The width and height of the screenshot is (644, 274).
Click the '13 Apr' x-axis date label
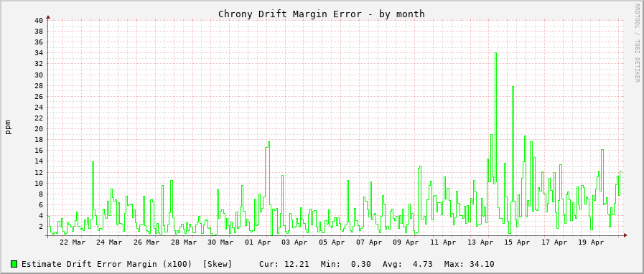point(480,242)
